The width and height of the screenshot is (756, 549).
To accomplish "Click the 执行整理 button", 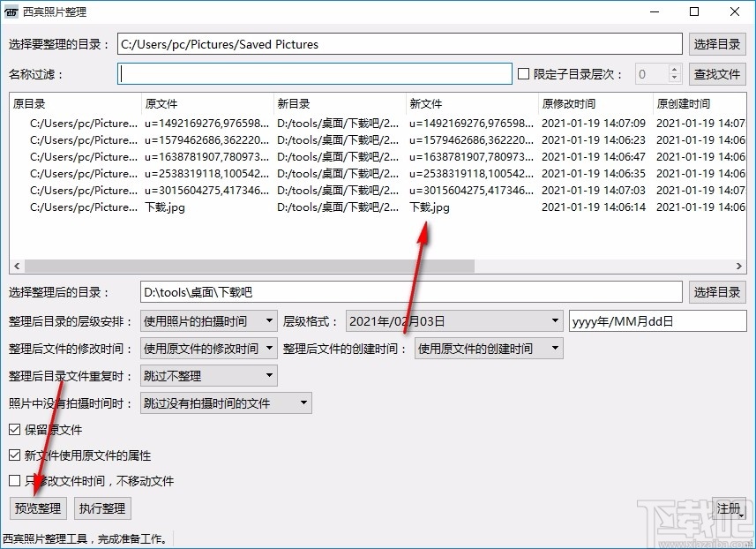I will [x=102, y=508].
